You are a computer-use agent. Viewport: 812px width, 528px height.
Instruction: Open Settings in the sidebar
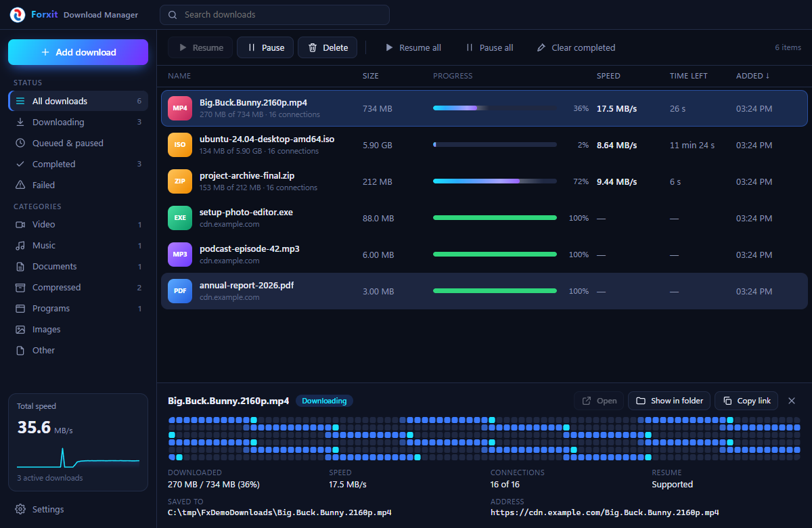click(78, 509)
